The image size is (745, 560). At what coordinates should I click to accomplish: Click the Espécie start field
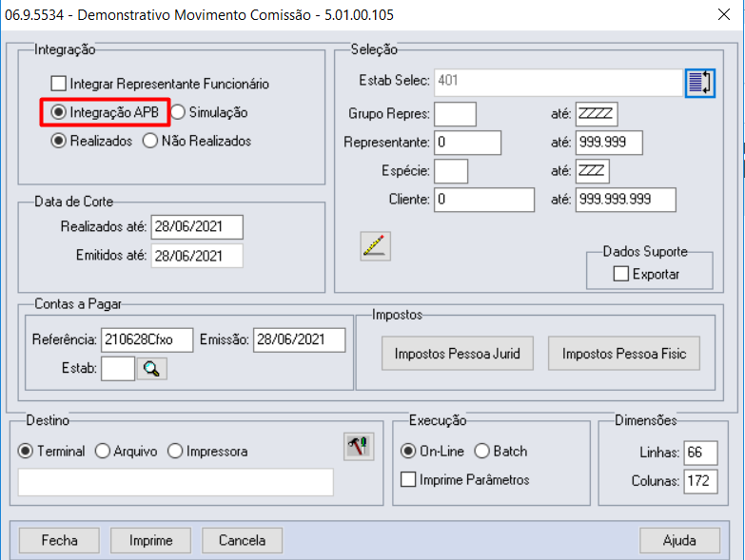point(451,171)
